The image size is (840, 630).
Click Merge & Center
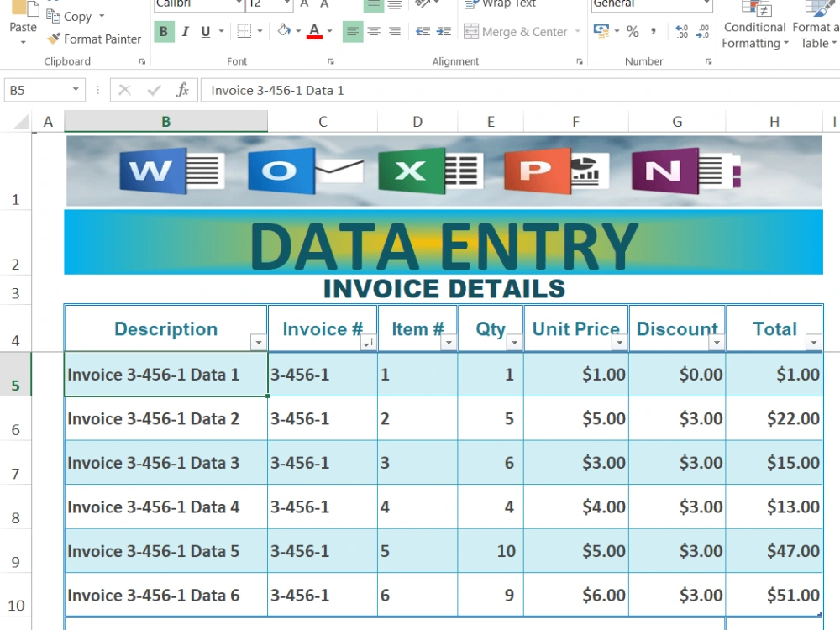tap(516, 32)
